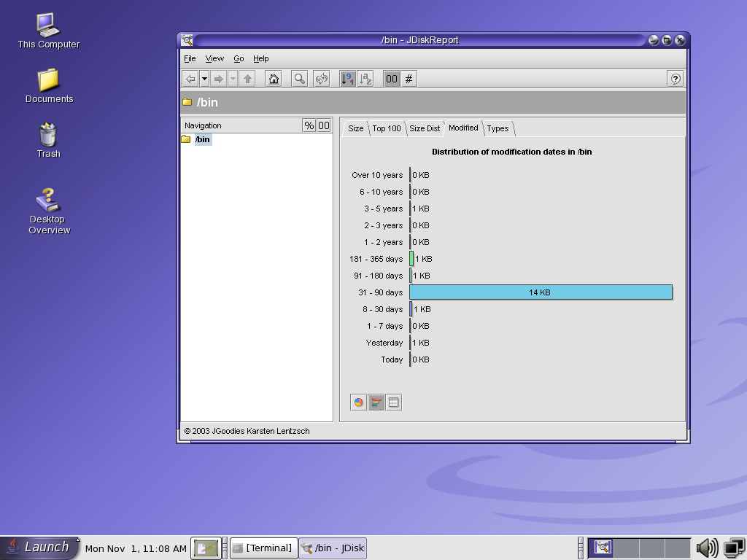Switch to the Size tab

[x=355, y=128]
